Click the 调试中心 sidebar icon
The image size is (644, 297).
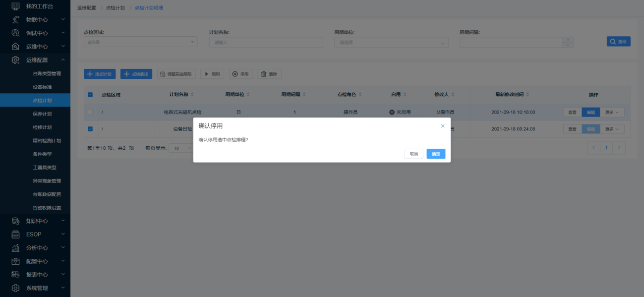click(16, 33)
